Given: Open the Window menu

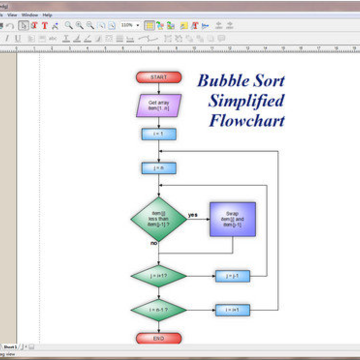Looking at the screenshot, I should tap(30, 15).
